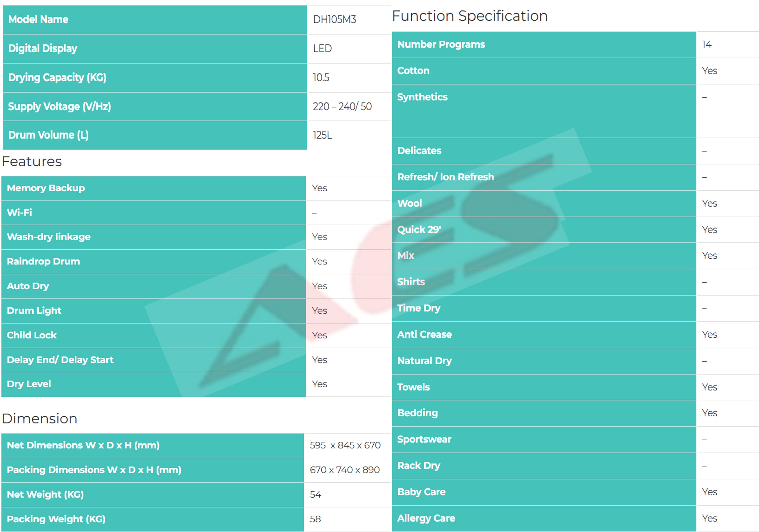Click the Wi-Fi feature label

(x=19, y=213)
